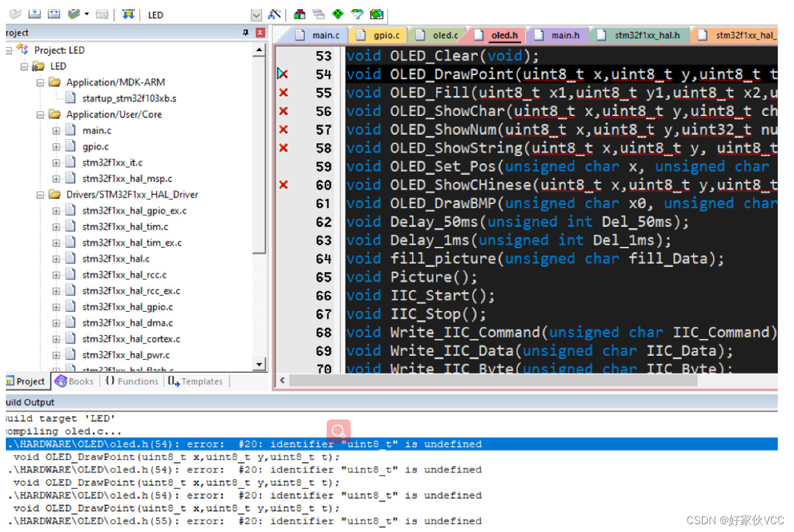This screenshot has width=794, height=532.
Task: Open Manage Project Items colored boxes icon
Action: [299, 14]
